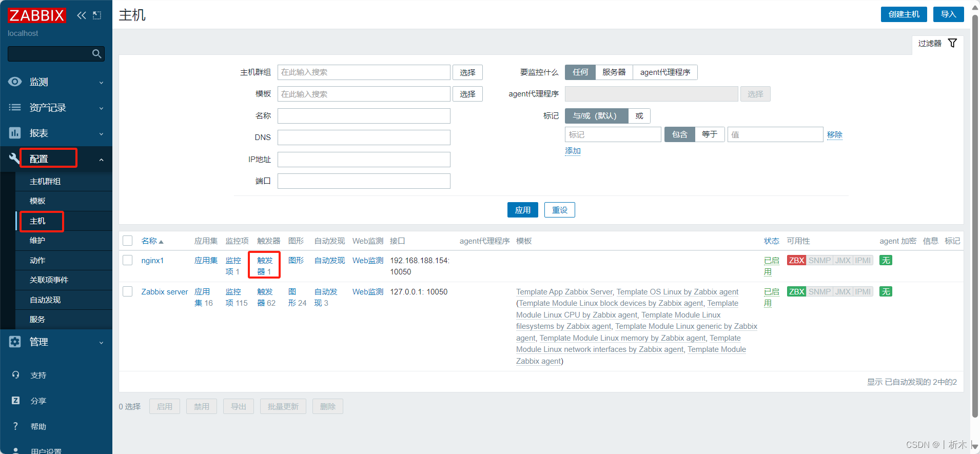The image size is (980, 454).
Task: Select 或 tag mode
Action: pyautogui.click(x=639, y=116)
